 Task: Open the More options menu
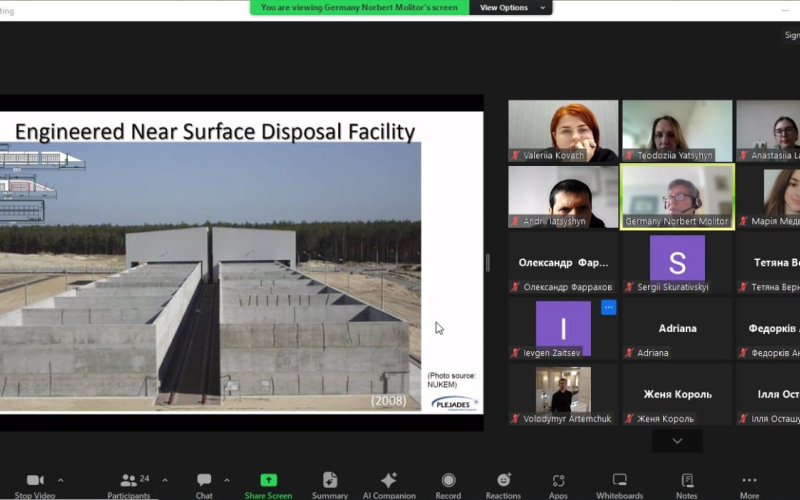click(x=749, y=486)
